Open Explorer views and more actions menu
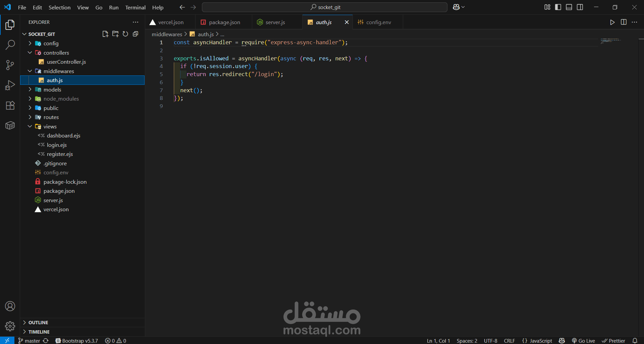Screen dimensions: 644x344 pos(136,22)
